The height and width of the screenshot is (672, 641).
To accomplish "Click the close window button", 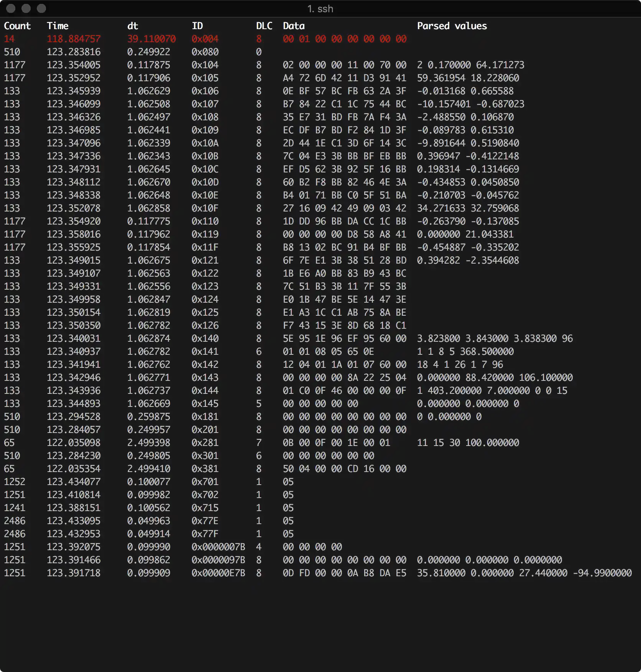I will 11,8.
